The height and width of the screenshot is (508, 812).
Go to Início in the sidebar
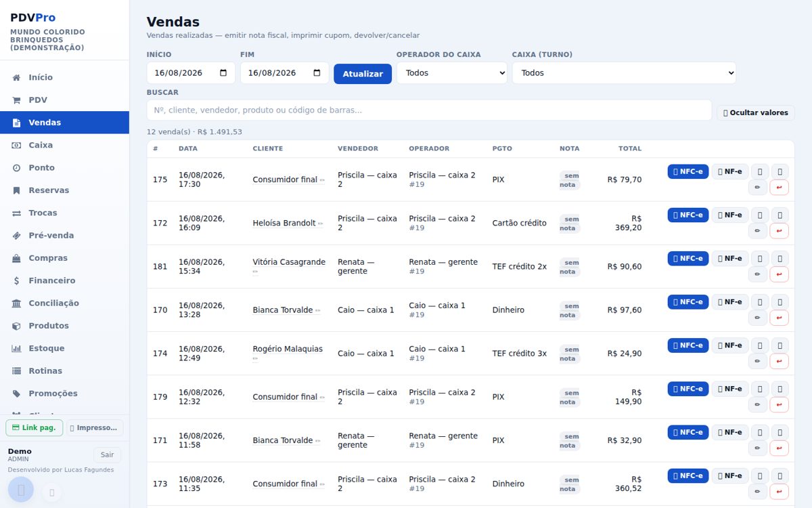(64, 77)
